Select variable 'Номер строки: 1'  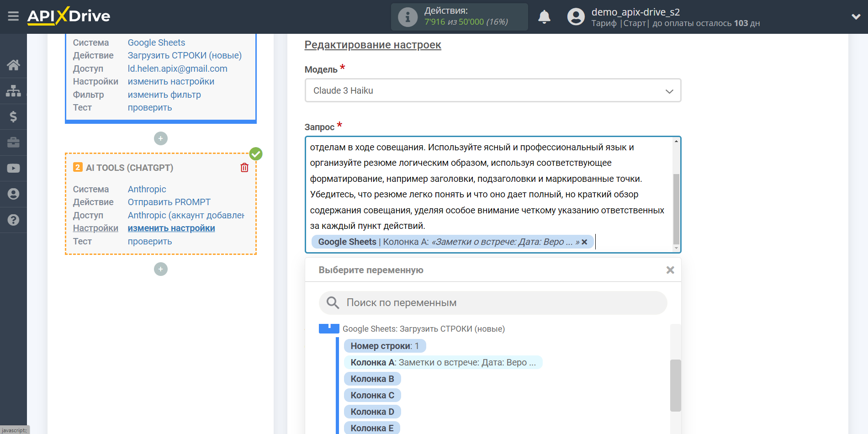tap(385, 346)
